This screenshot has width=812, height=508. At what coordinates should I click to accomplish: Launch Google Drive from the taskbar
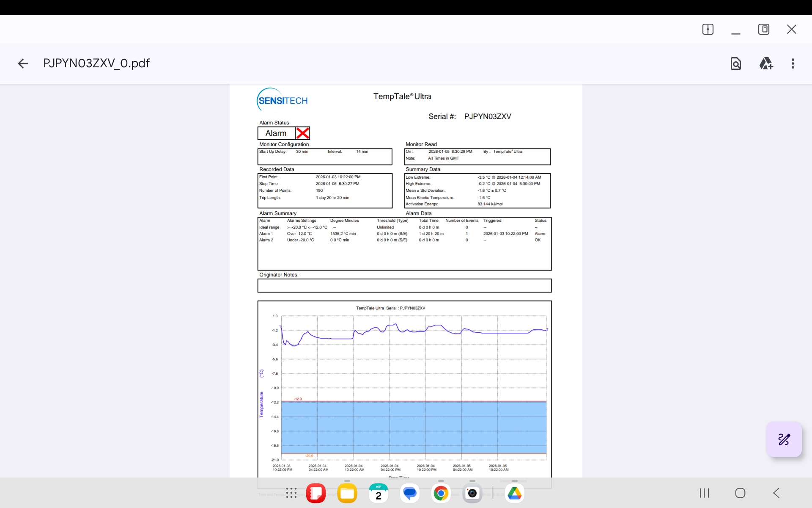pyautogui.click(x=515, y=493)
